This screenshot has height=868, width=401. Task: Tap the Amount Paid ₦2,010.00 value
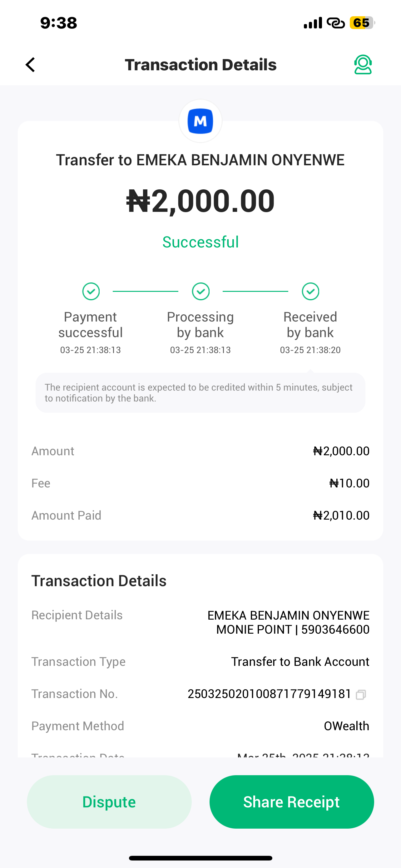click(x=341, y=515)
